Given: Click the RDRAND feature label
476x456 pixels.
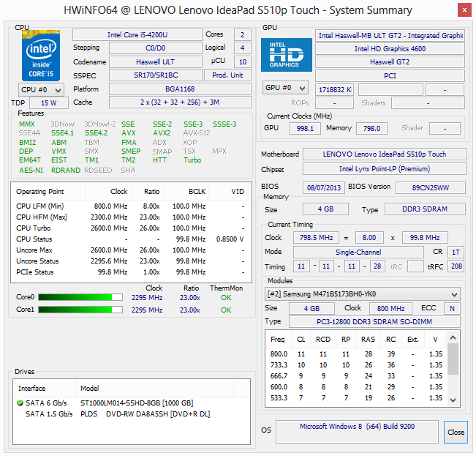Looking at the screenshot, I should pyautogui.click(x=66, y=170).
